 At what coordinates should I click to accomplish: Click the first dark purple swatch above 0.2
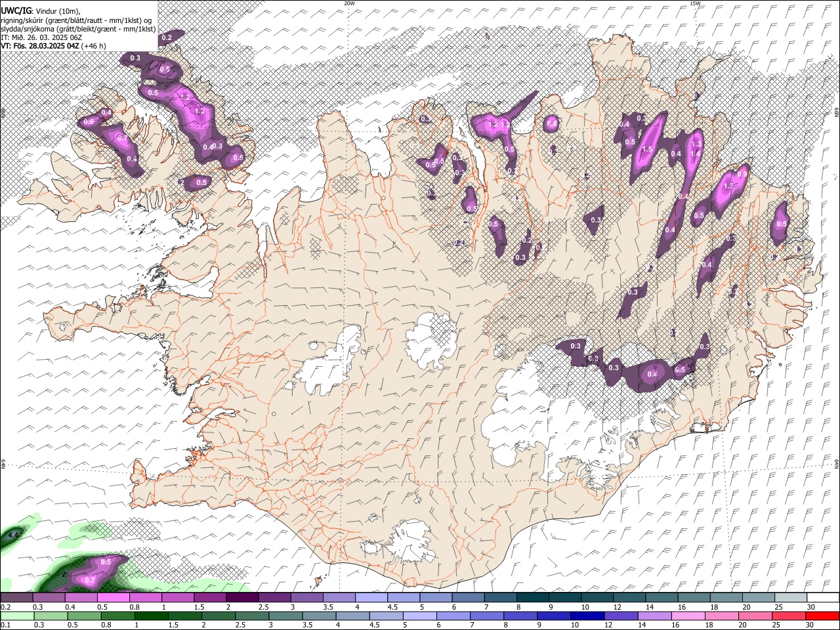tap(16, 597)
